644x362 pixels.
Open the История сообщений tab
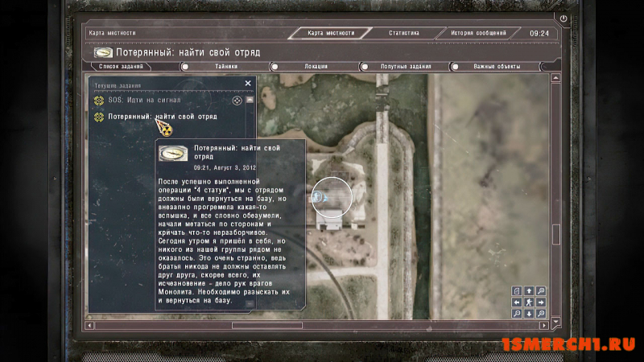click(x=478, y=33)
